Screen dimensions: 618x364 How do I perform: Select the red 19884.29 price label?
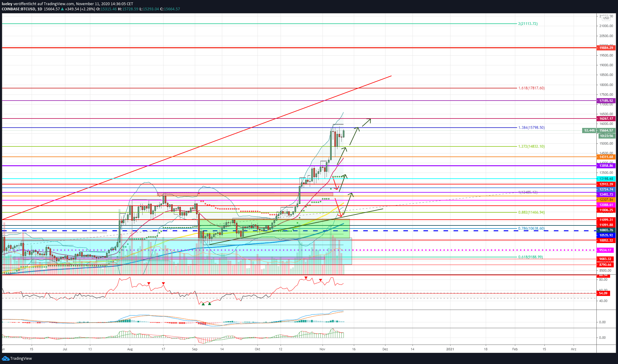pyautogui.click(x=606, y=48)
